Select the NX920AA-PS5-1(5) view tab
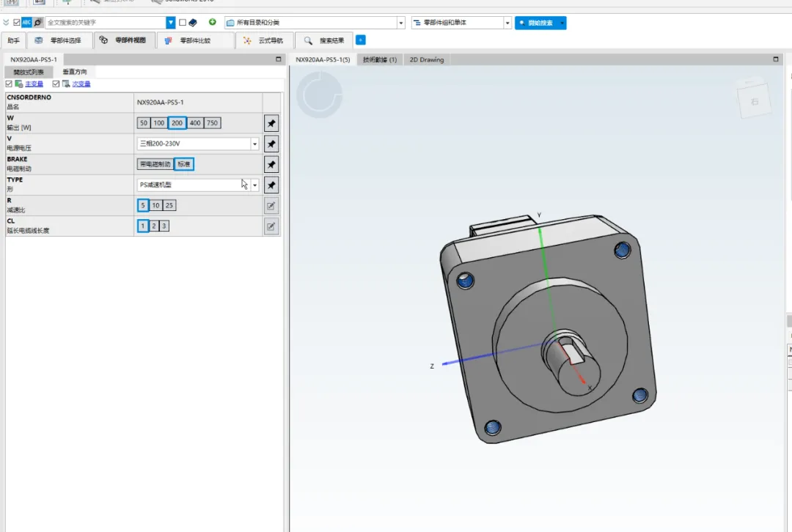This screenshot has width=792, height=532. click(x=323, y=59)
